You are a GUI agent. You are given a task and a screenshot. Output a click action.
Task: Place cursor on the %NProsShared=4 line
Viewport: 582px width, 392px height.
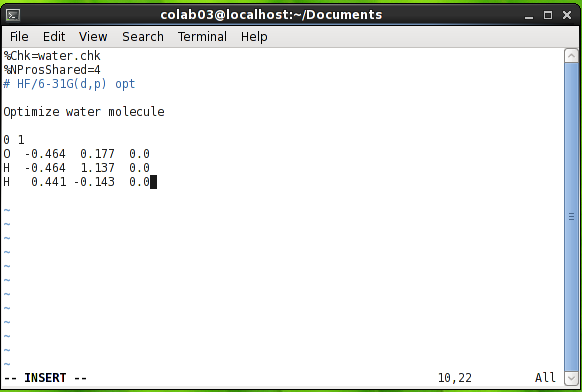[52, 70]
